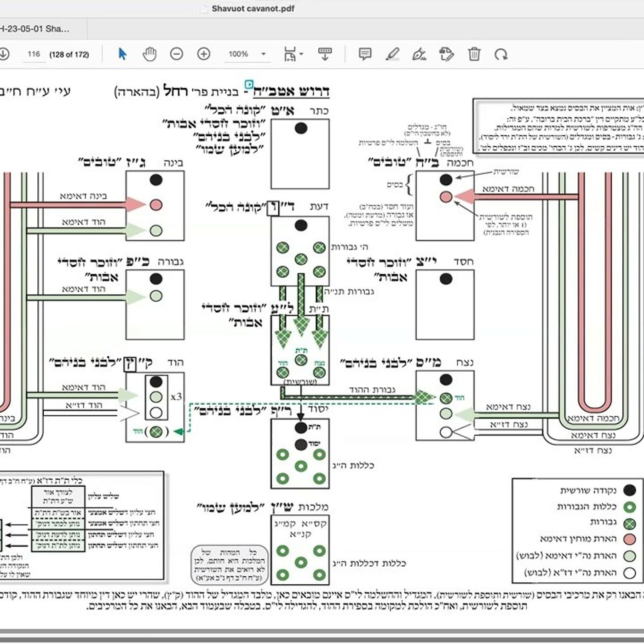
Task: Add a comment with speech bubble tool
Action: coord(365,54)
